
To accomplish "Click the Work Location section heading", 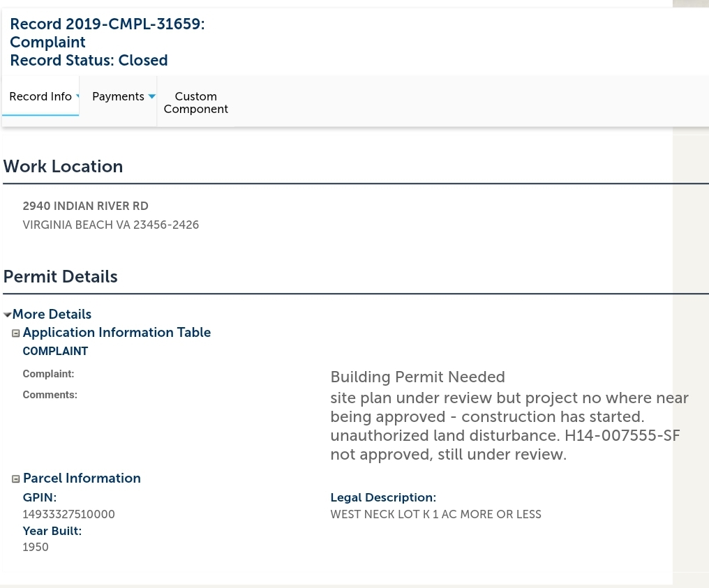I will pyautogui.click(x=63, y=167).
